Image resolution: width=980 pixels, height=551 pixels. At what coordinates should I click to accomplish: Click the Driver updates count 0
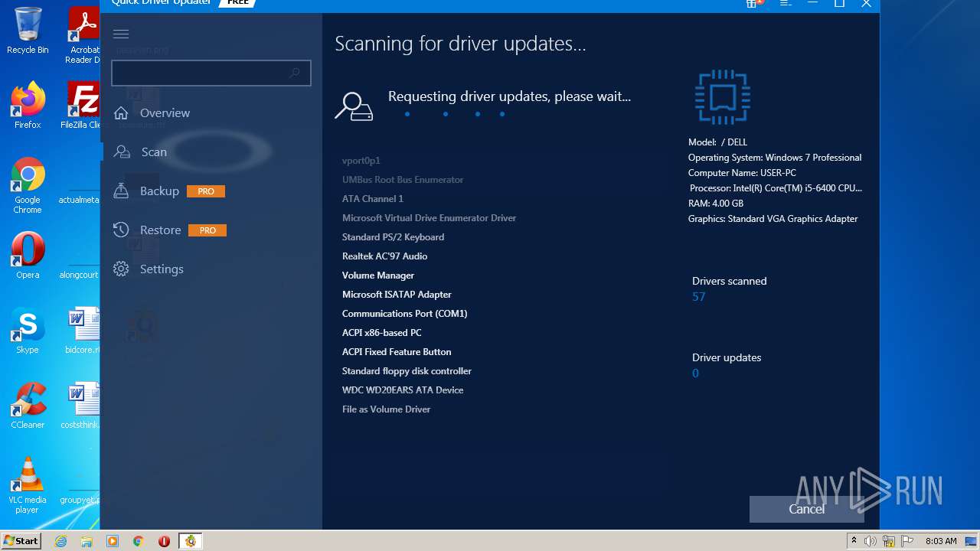point(695,373)
